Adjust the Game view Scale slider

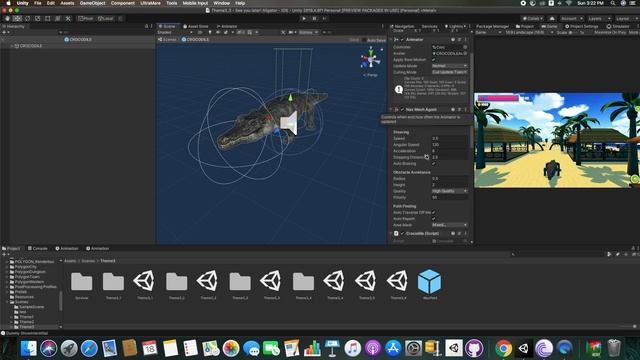click(x=575, y=33)
